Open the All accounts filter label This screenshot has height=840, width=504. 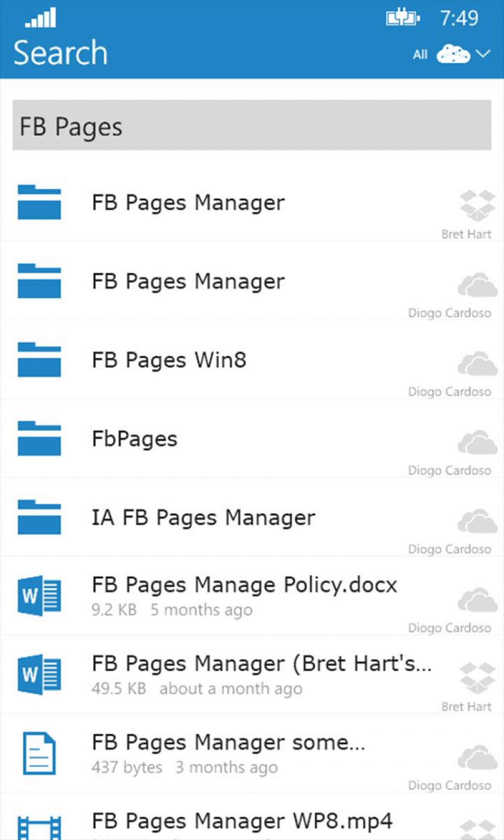(x=420, y=55)
